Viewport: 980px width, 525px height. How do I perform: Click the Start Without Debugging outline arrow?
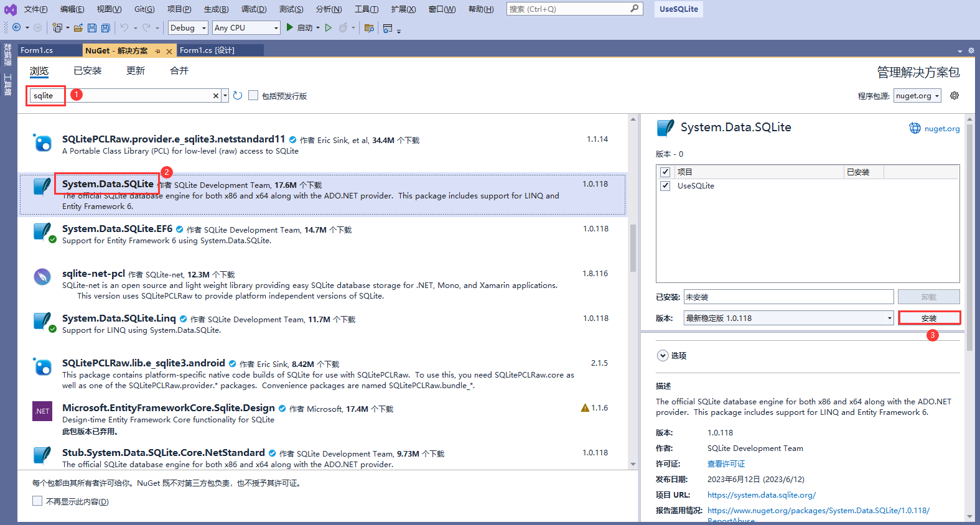pos(329,27)
